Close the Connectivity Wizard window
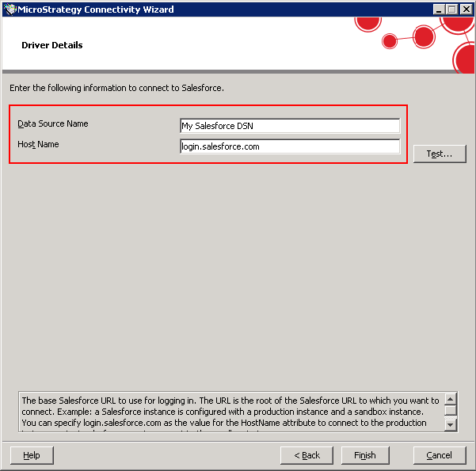The width and height of the screenshot is (476, 471). point(466,9)
